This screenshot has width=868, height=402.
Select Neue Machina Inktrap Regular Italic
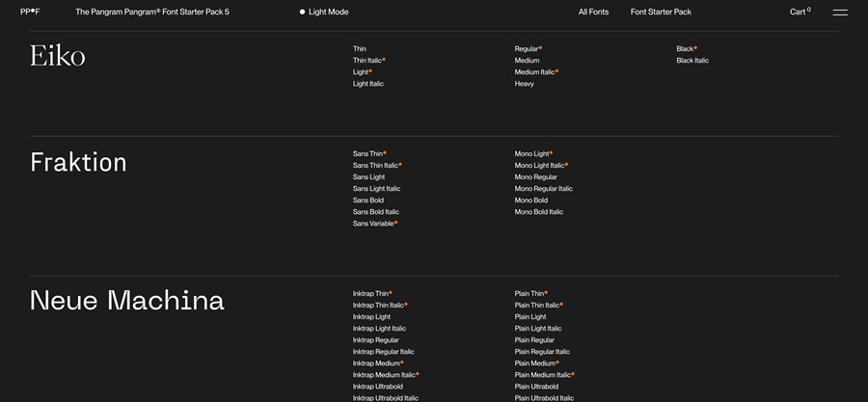384,352
